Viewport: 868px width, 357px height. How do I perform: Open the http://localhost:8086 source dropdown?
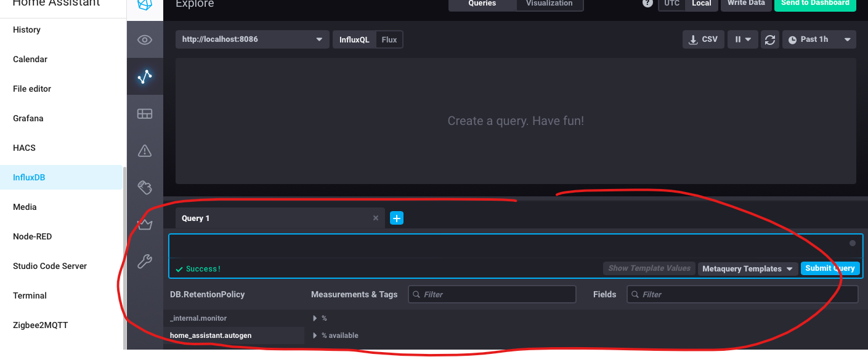[x=253, y=39]
